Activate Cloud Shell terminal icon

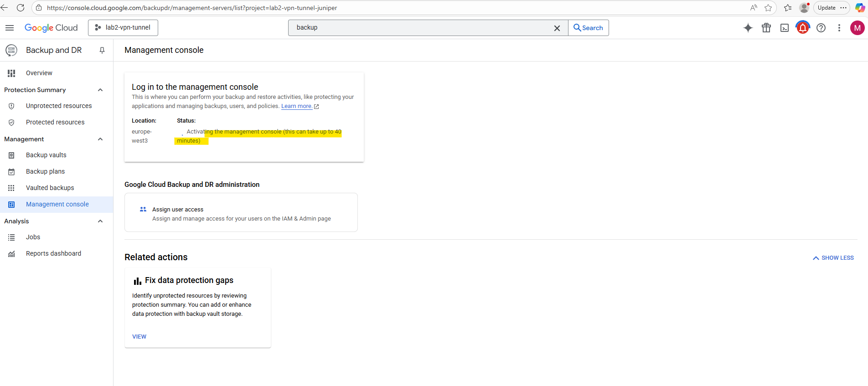coord(785,28)
